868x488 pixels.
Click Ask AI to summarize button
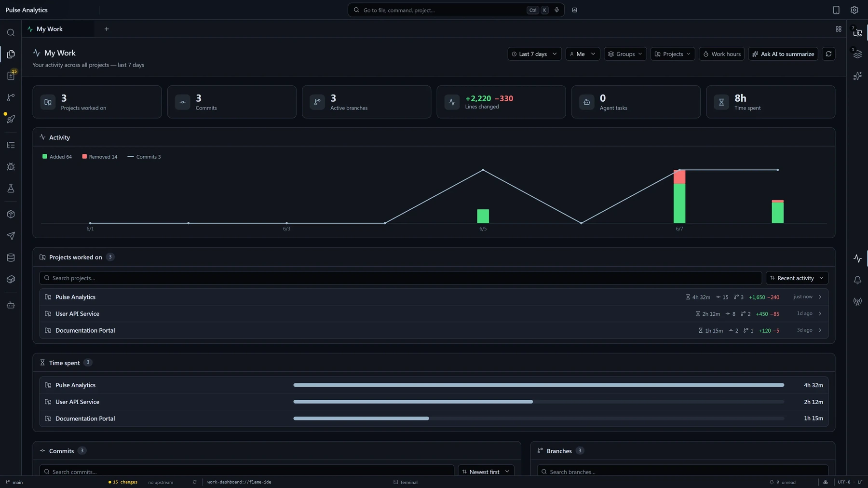783,54
